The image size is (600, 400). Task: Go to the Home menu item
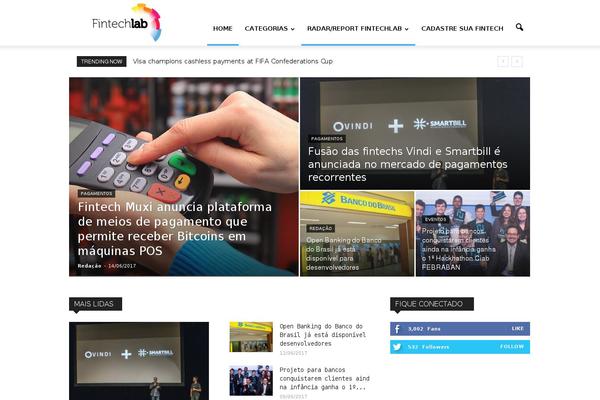point(223,29)
